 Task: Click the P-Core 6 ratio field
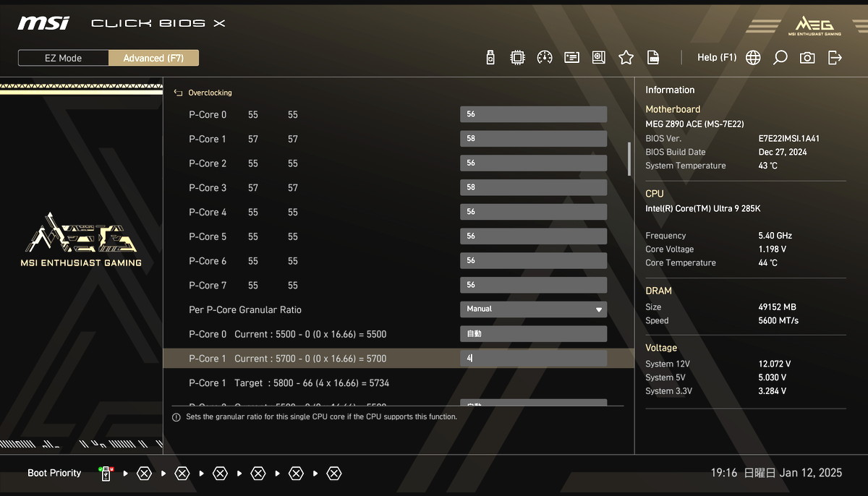(x=533, y=261)
